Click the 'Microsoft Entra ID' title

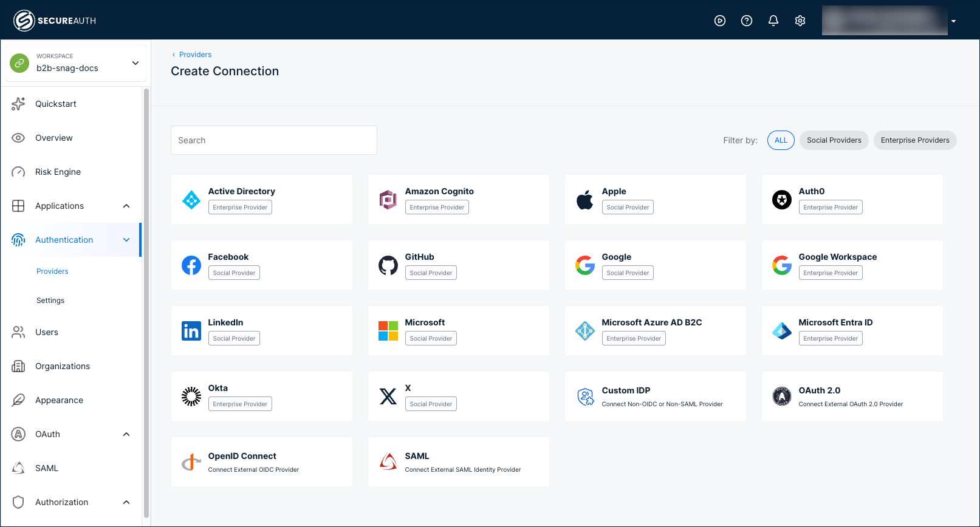tap(835, 322)
